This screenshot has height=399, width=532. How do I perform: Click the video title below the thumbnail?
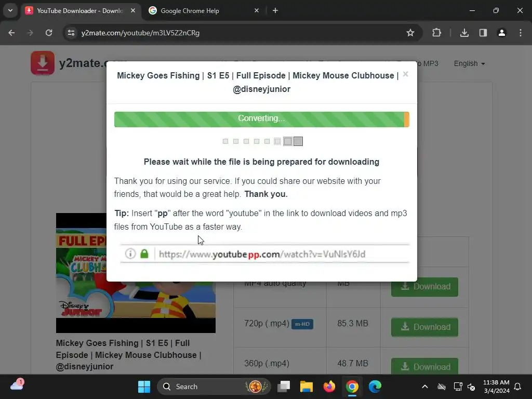(129, 355)
